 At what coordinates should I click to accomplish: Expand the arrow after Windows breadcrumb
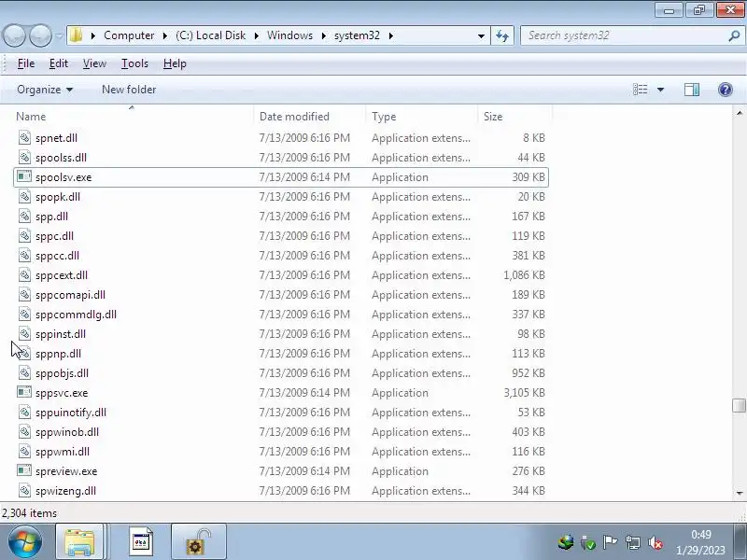pyautogui.click(x=323, y=35)
